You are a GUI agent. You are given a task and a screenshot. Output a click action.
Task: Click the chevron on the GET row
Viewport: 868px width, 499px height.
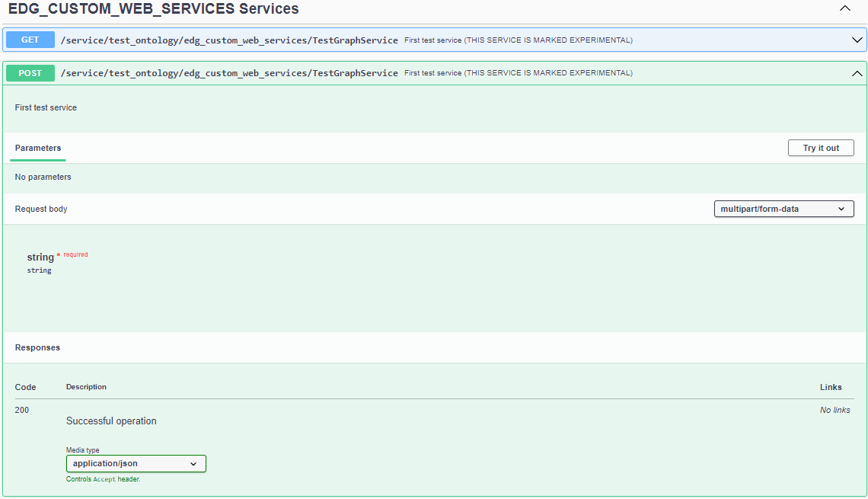(856, 39)
